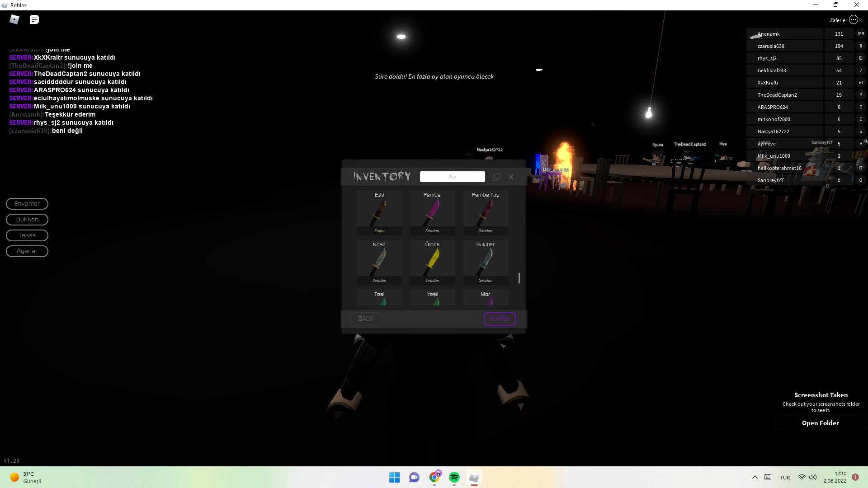This screenshot has width=868, height=488.
Task: Switch the TUR input language indicator
Action: pyautogui.click(x=785, y=478)
